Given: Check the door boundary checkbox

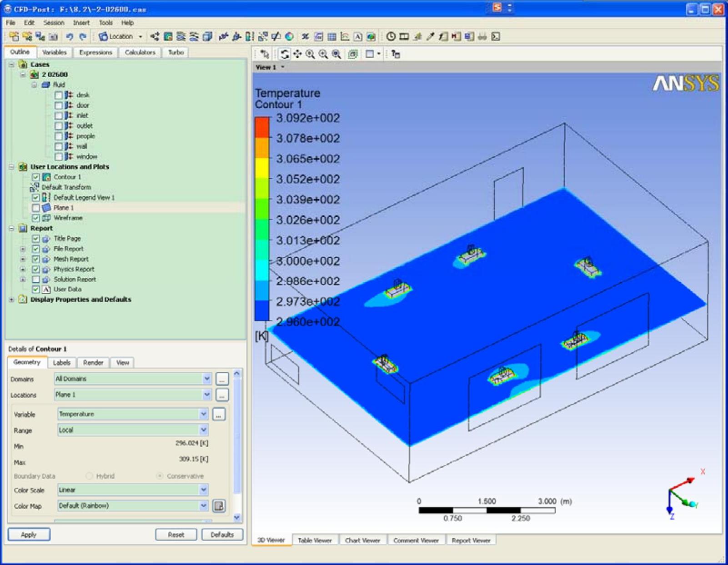Looking at the screenshot, I should coord(58,105).
